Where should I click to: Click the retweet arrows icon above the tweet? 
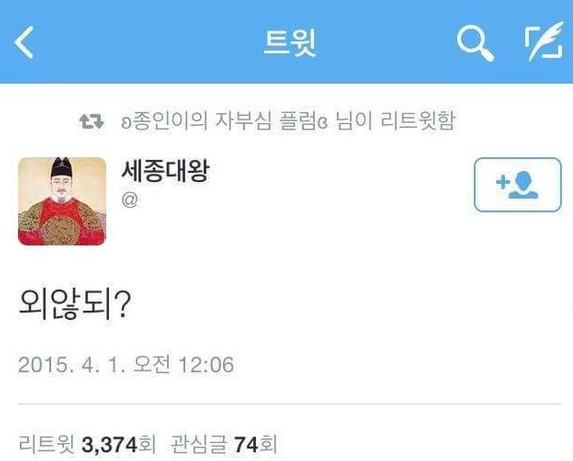pyautogui.click(x=91, y=122)
